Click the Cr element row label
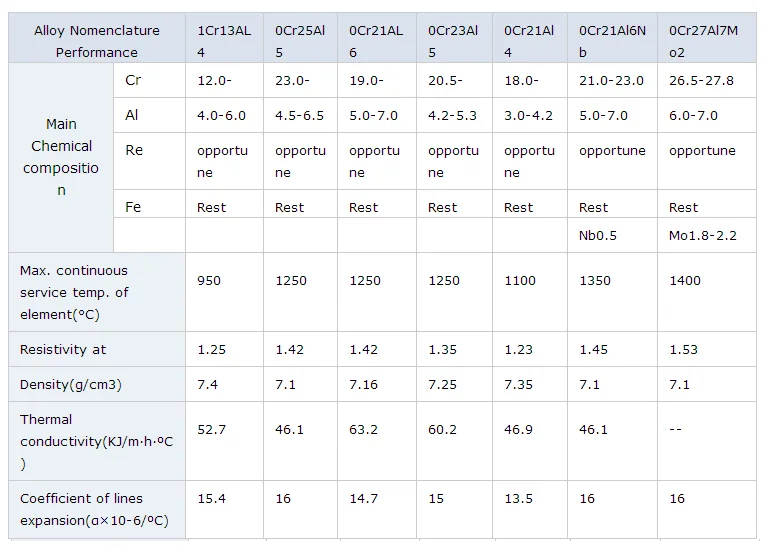This screenshot has width=762, height=550. pos(134,80)
